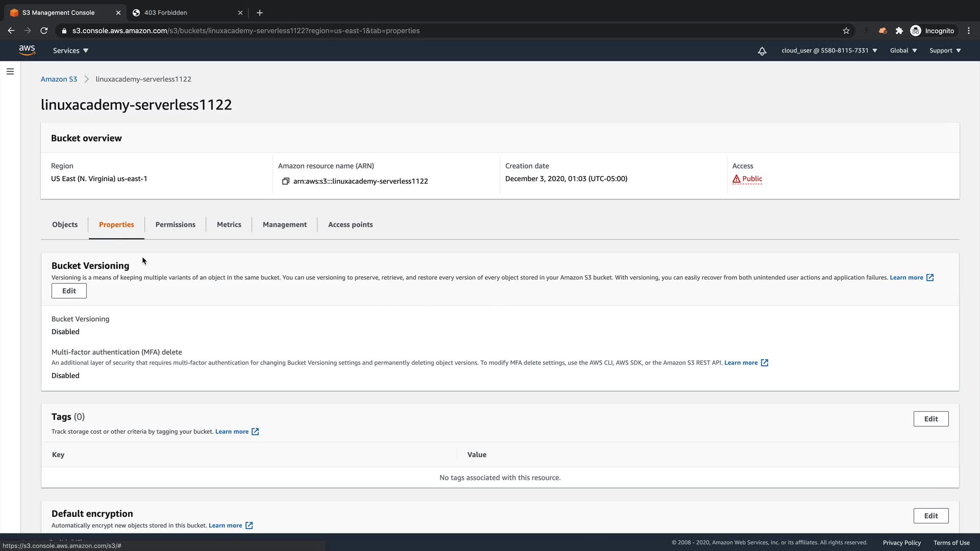Open the hamburger side navigation menu
Viewport: 980px width, 551px height.
point(10,71)
